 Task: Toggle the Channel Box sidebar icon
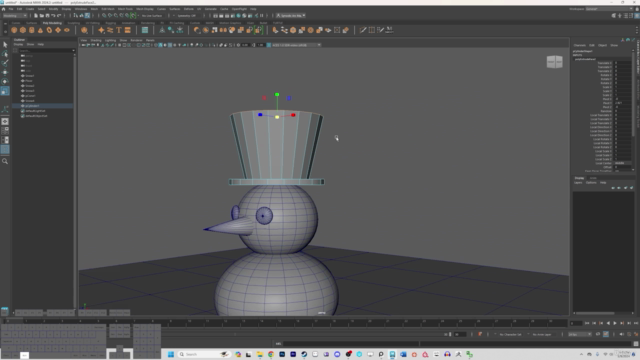click(638, 16)
